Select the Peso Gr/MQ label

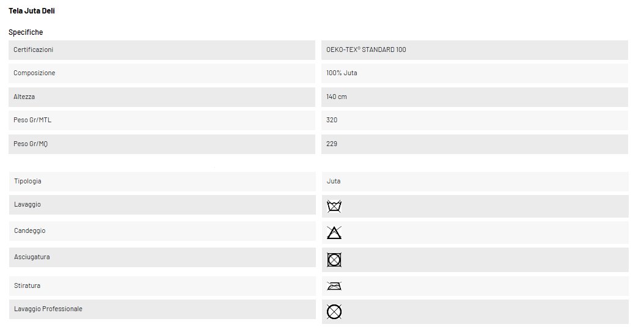[x=31, y=144]
